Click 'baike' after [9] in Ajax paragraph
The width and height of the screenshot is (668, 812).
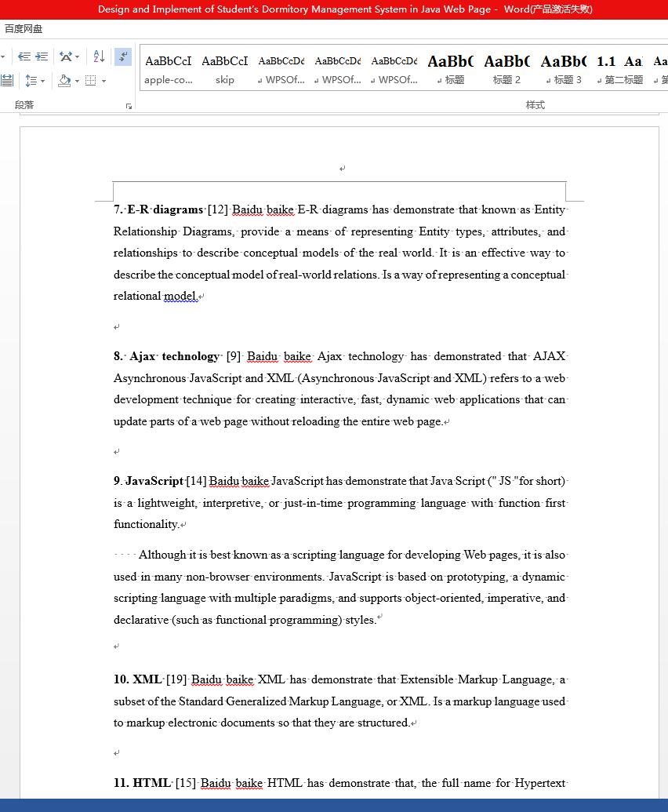(297, 356)
